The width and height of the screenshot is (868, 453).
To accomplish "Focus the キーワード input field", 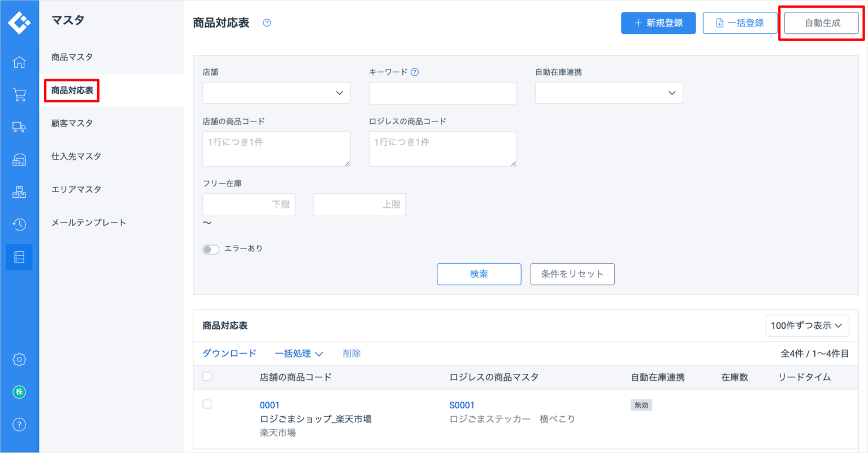I will click(x=442, y=93).
